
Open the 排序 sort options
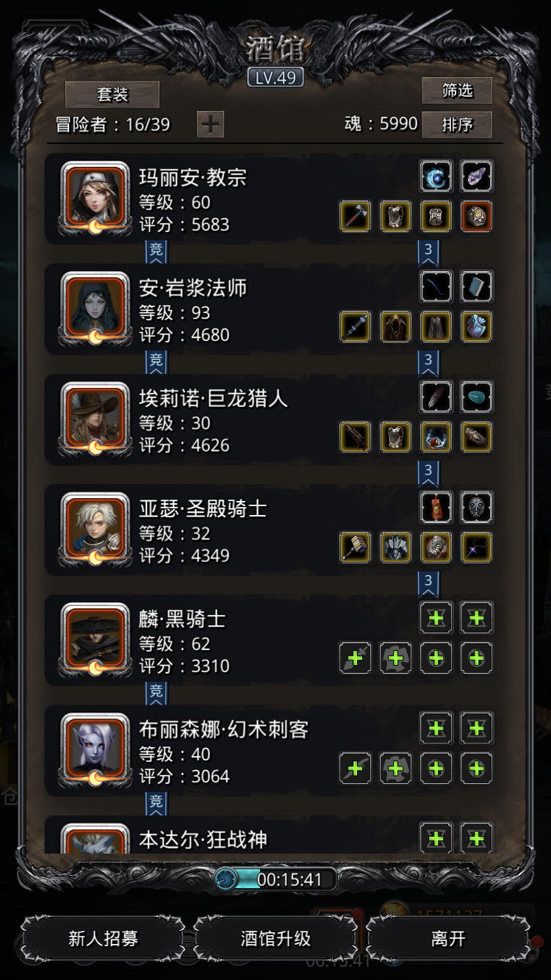pyautogui.click(x=457, y=125)
